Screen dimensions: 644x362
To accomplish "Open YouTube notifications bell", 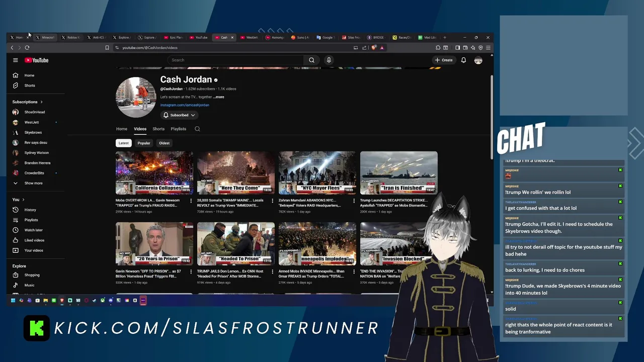I will [x=463, y=60].
